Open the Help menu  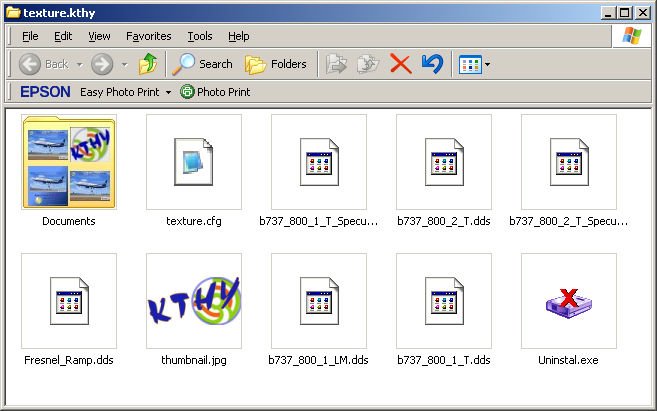click(x=239, y=36)
